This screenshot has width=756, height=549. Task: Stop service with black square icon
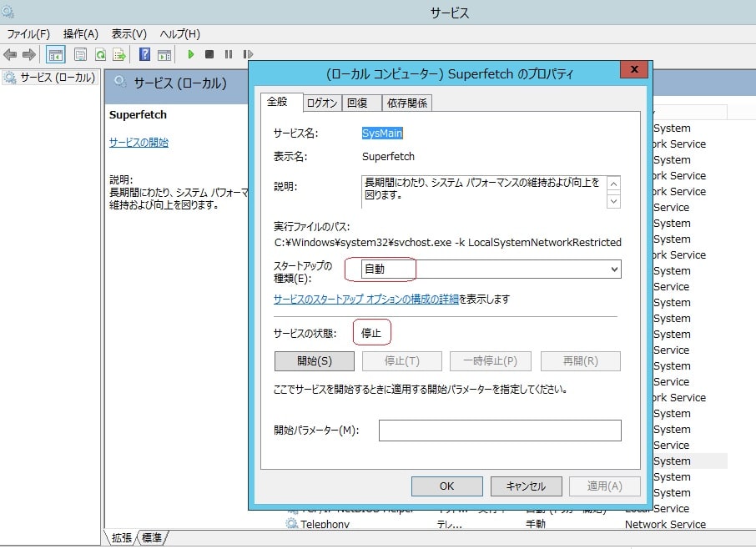(x=209, y=54)
